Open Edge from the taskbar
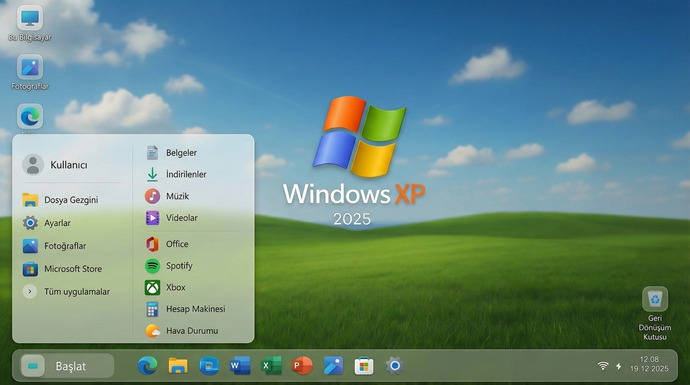The image size is (690, 385). pyautogui.click(x=148, y=366)
